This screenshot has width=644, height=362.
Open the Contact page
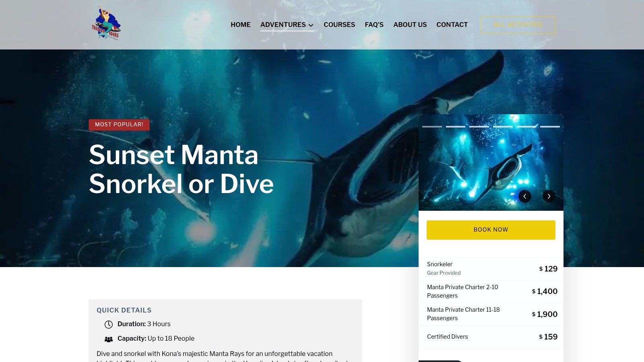[452, 25]
